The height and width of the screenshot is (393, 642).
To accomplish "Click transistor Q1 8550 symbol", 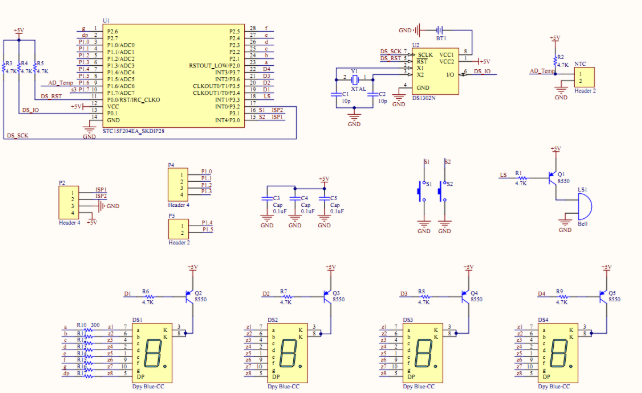I will click(553, 178).
